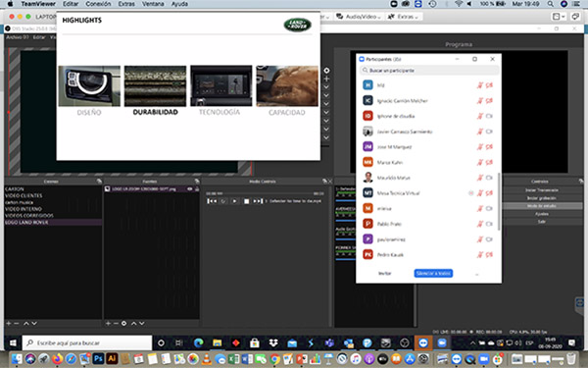Image resolution: width=588 pixels, height=368 pixels.
Task: Select the DURABILIDAD thumbnail in Highlights
Action: pyautogui.click(x=155, y=86)
